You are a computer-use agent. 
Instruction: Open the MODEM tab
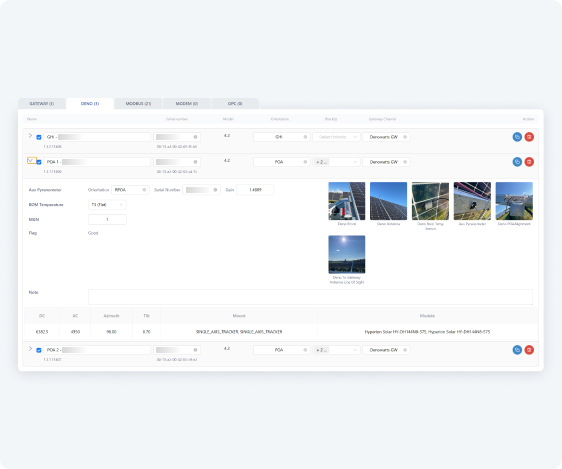[187, 104]
